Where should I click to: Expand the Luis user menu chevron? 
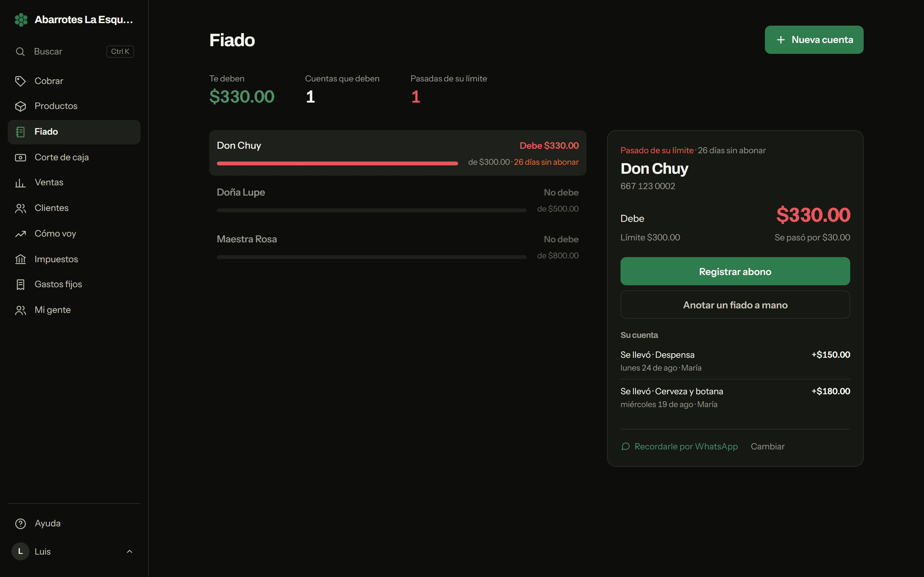tap(129, 551)
